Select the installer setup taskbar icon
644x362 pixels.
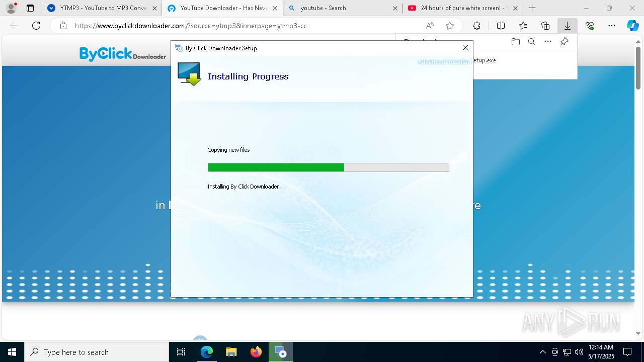click(280, 352)
